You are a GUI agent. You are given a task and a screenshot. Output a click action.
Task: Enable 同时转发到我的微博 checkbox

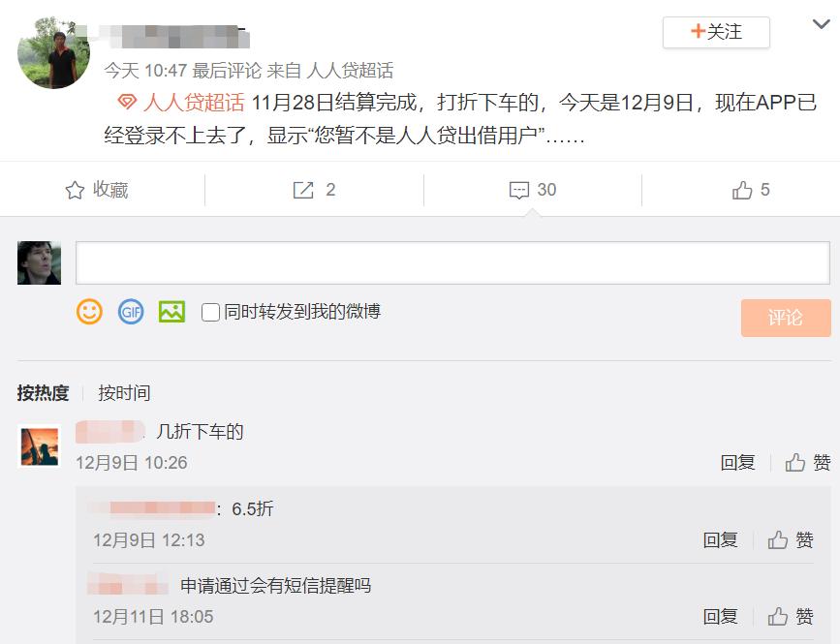208,312
